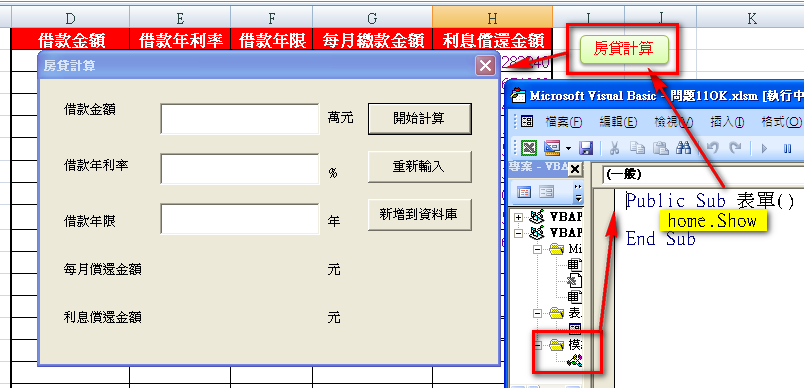
Task: Open Visual Basic window control menu icon
Action: 518,95
